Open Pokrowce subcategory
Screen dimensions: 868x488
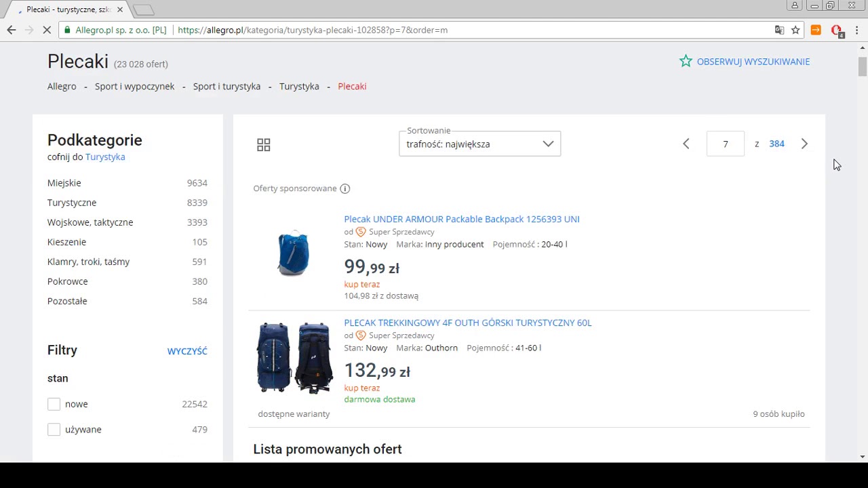click(x=68, y=281)
